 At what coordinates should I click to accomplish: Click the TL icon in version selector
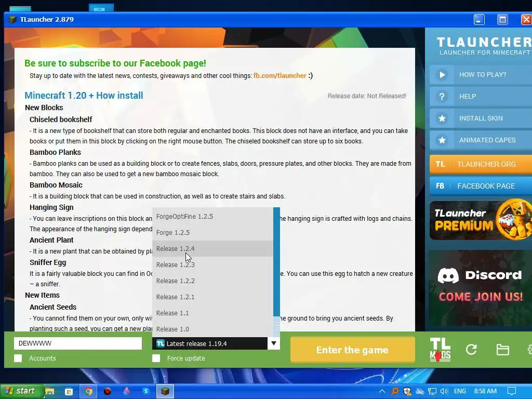(x=161, y=344)
